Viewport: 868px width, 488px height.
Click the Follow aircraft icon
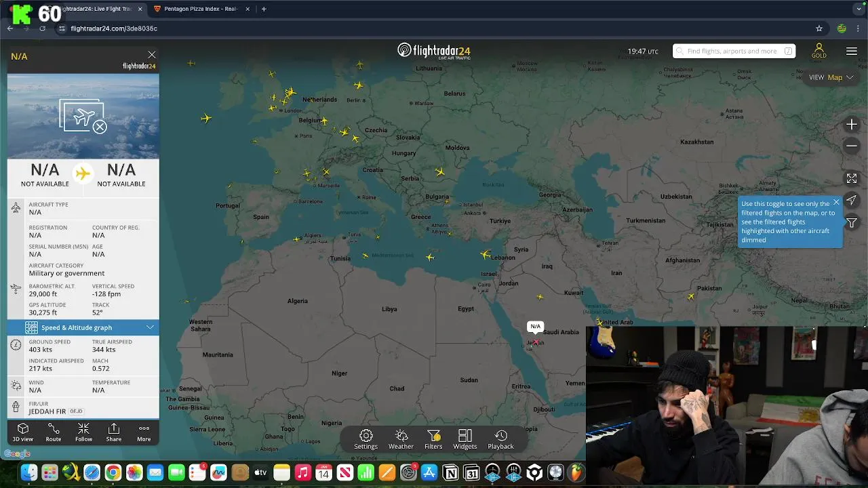[x=83, y=432]
